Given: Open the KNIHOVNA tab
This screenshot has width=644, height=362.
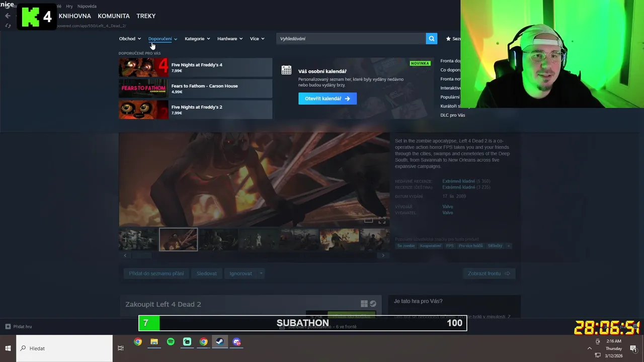Looking at the screenshot, I should pos(74,16).
